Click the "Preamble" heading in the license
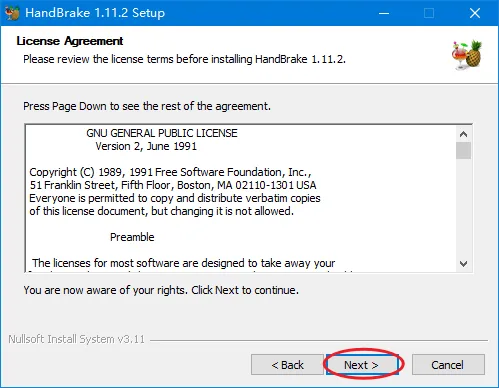 pyautogui.click(x=132, y=237)
